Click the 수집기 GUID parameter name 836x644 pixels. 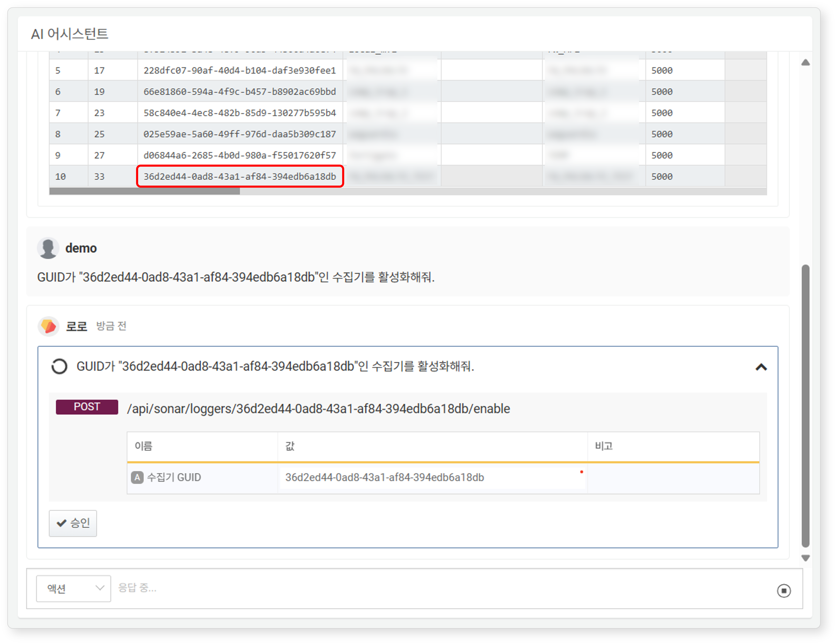pyautogui.click(x=174, y=478)
